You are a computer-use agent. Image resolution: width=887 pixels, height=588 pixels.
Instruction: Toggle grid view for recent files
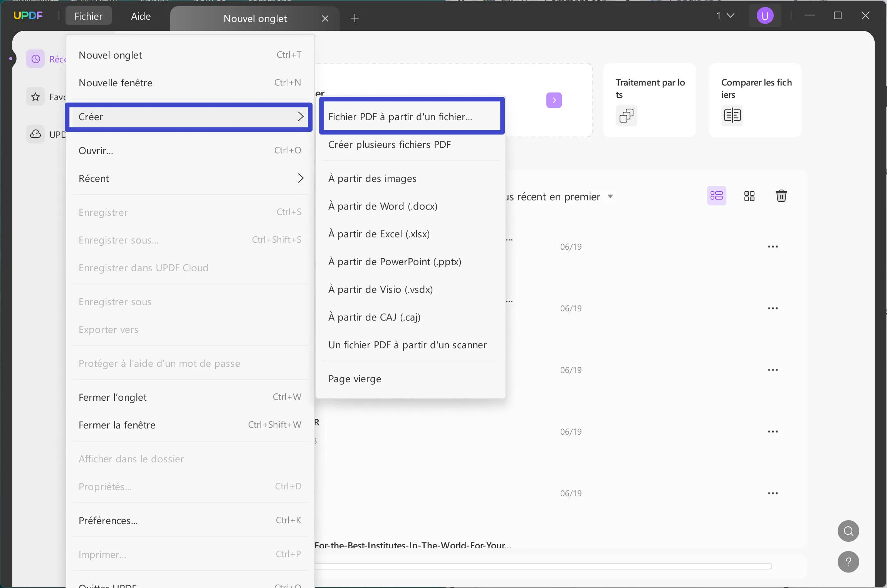tap(749, 196)
